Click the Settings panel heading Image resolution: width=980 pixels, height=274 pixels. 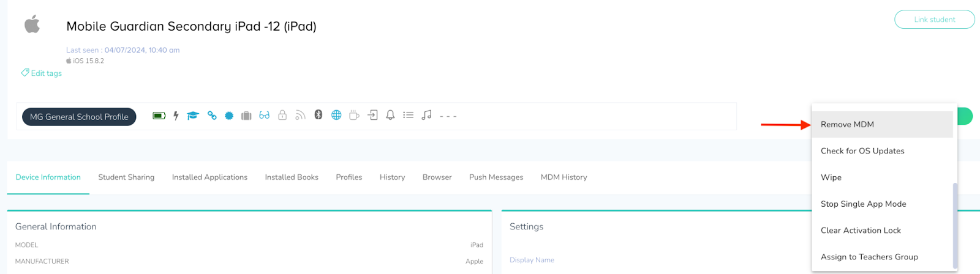(526, 226)
